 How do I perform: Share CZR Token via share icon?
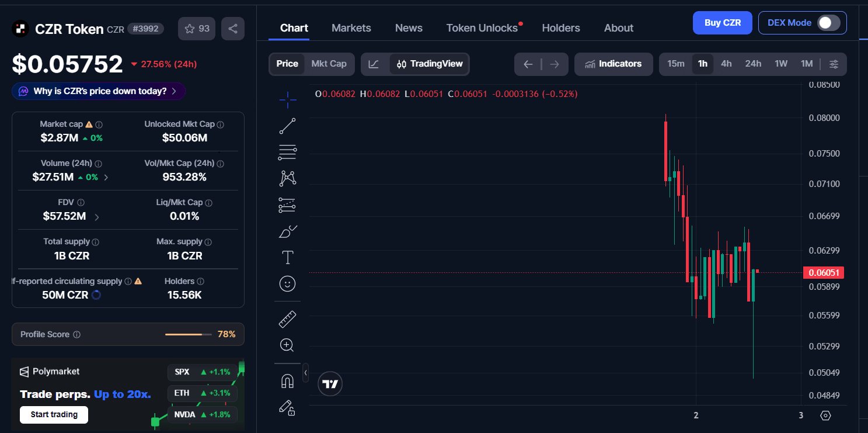coord(233,29)
